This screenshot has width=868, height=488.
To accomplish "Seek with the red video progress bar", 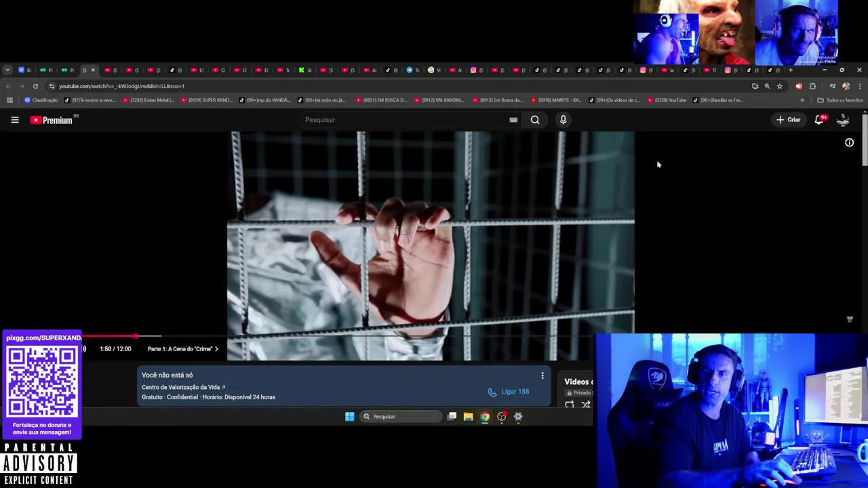I will point(122,336).
